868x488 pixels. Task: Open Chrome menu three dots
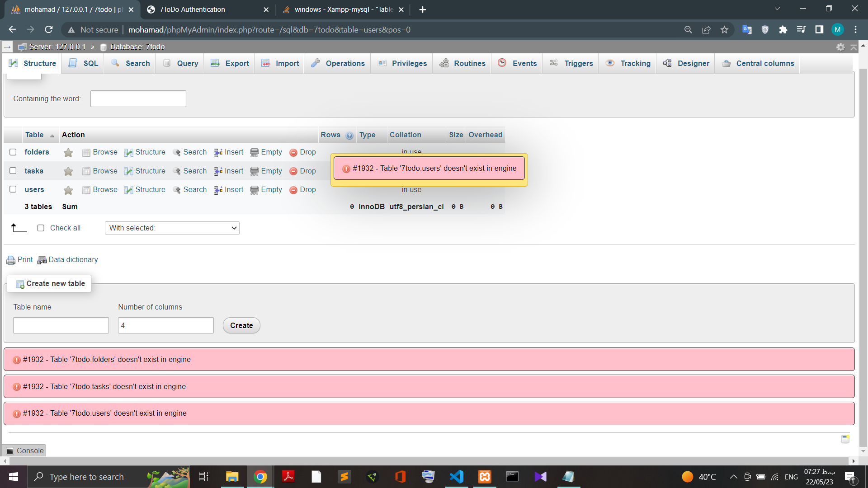856,30
